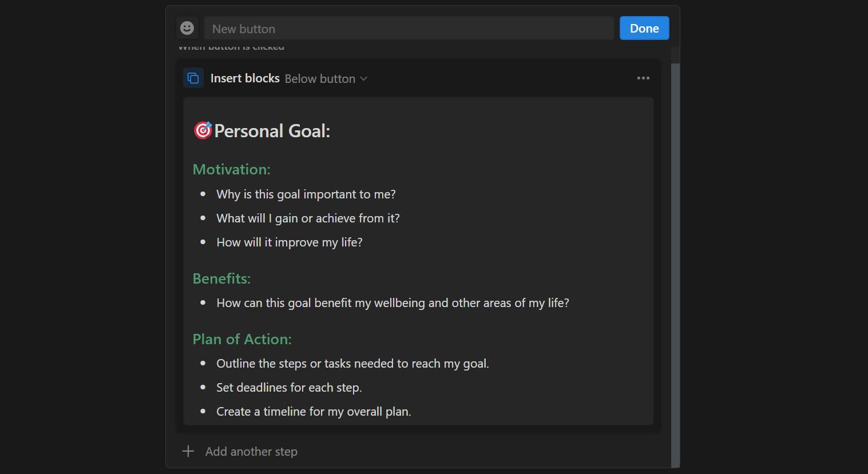Click the wellbeing benefit bullet text
The height and width of the screenshot is (474, 868).
tap(393, 303)
